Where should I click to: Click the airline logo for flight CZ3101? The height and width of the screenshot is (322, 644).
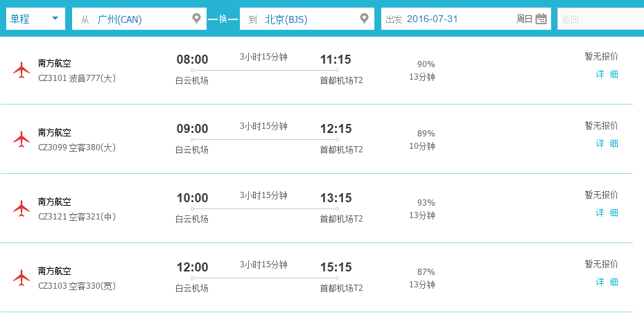coord(21,70)
